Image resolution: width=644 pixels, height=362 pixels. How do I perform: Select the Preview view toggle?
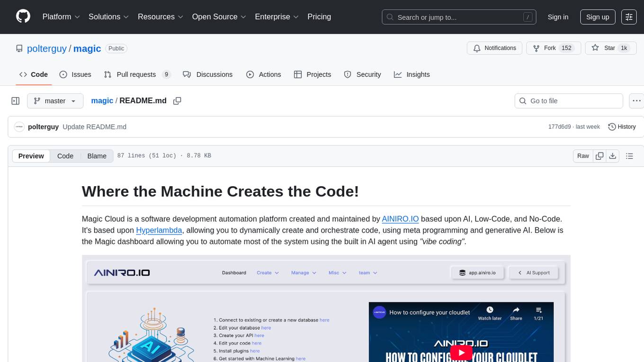[31, 156]
